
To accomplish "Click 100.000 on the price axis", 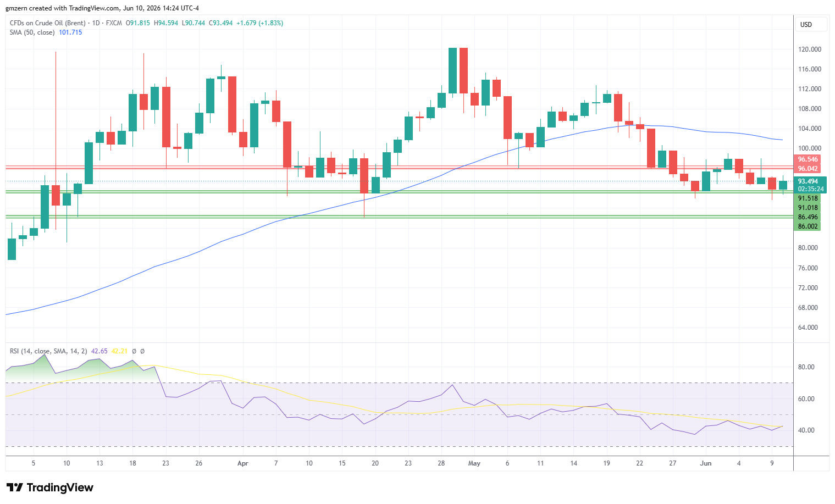I will (810, 148).
